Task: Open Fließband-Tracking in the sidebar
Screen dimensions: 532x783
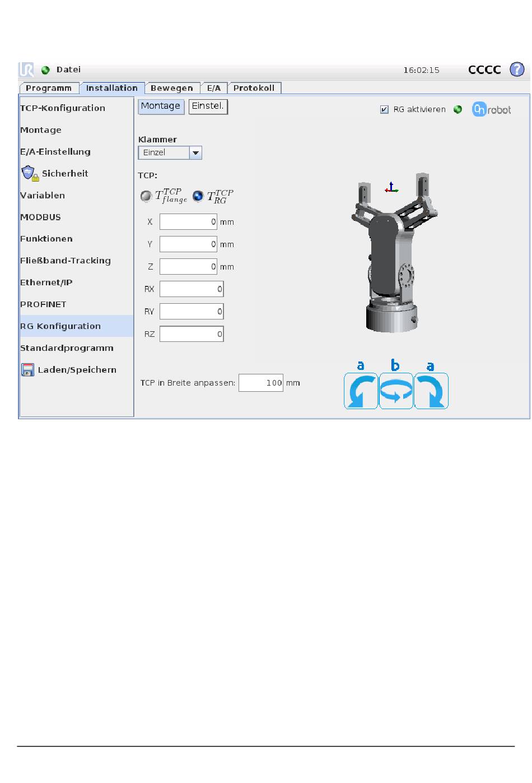Action: point(76,261)
